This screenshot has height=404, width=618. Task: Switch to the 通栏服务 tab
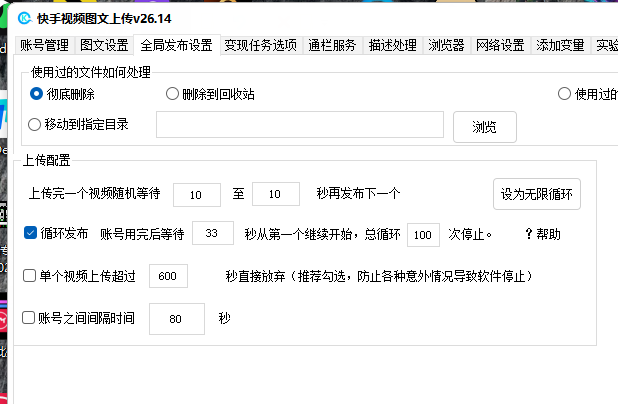(332, 45)
